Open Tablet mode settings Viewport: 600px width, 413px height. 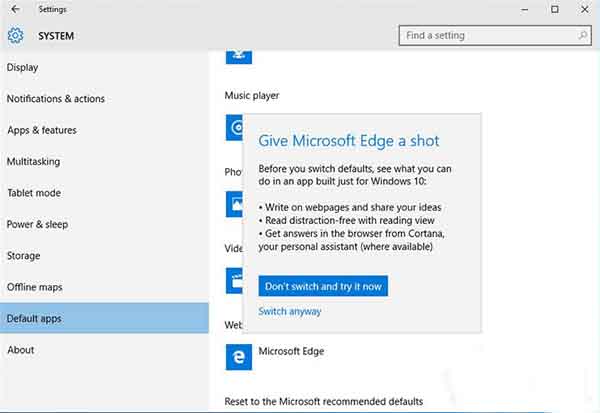(34, 193)
